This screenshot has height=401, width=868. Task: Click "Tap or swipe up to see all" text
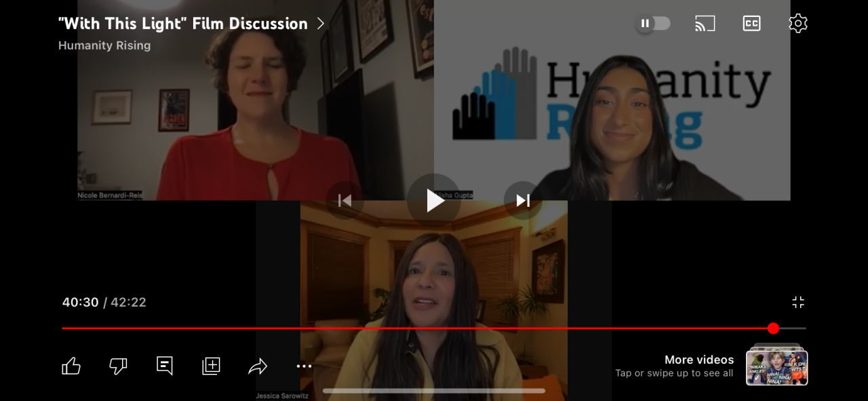click(674, 373)
